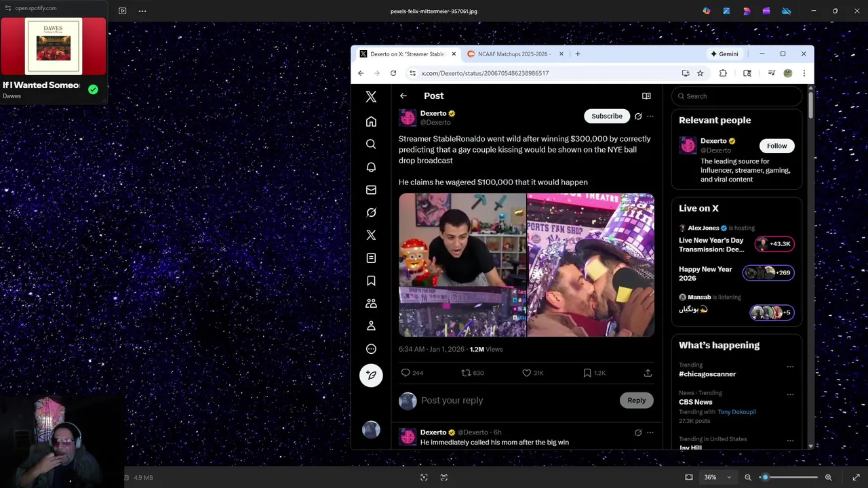The image size is (868, 488).
Task: Open streamer reaction image on left
Action: pyautogui.click(x=462, y=265)
